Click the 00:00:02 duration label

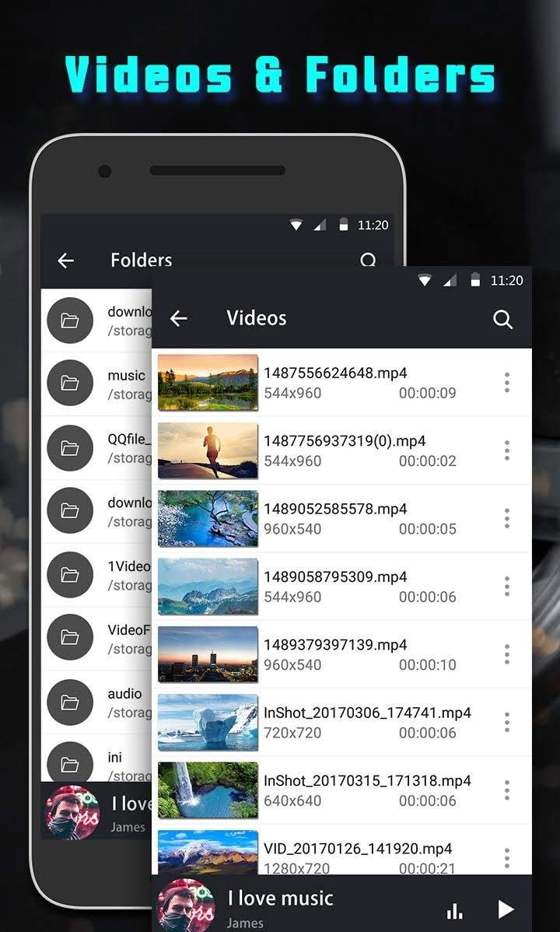(428, 461)
